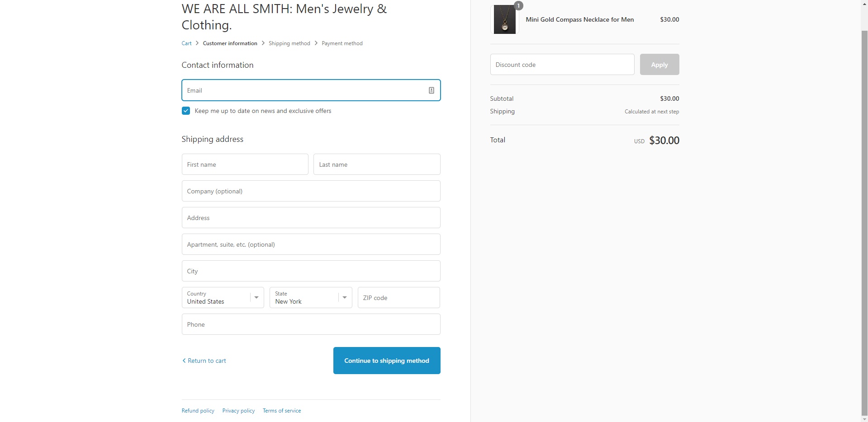
Task: Focus the Discount code field
Action: [562, 65]
